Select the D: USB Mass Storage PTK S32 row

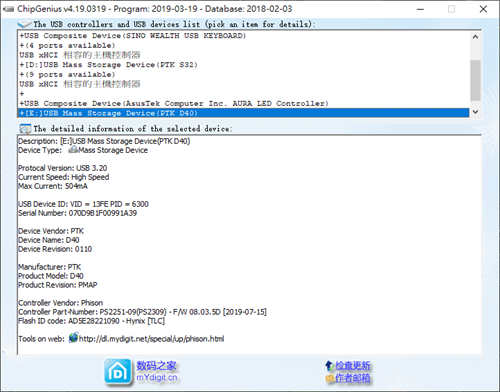click(243, 65)
